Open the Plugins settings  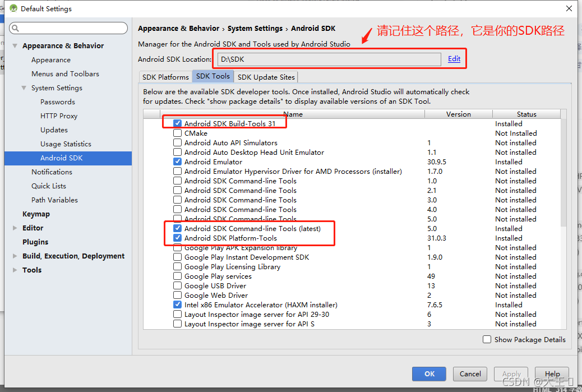35,242
